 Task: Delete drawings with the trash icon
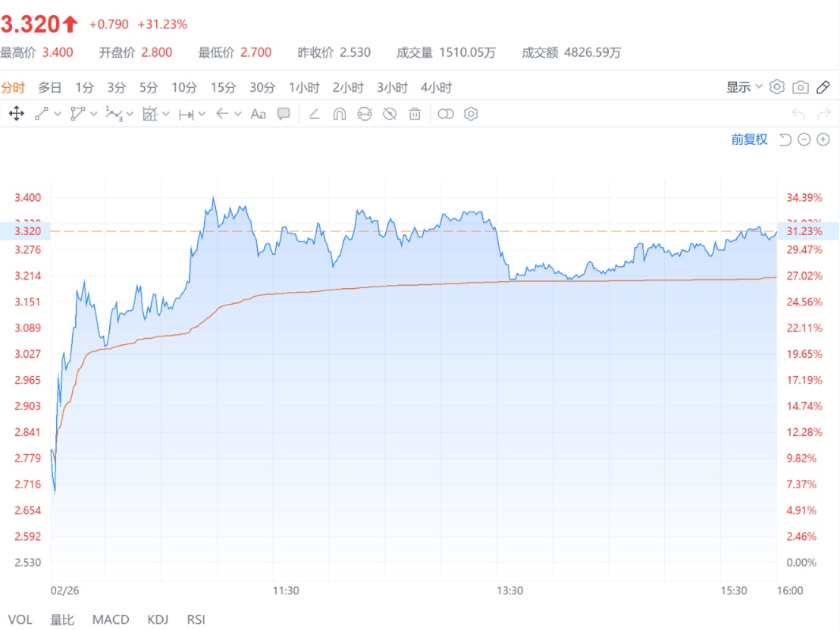coord(415,114)
